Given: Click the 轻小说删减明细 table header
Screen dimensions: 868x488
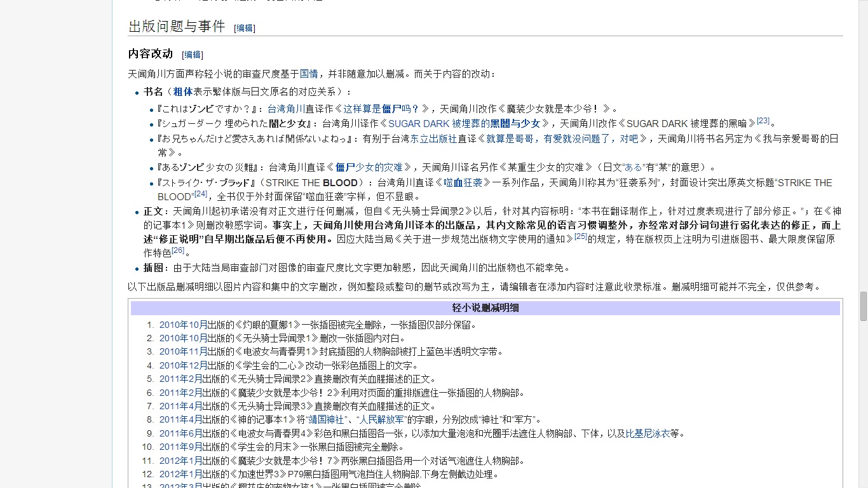Looking at the screenshot, I should [x=485, y=308].
